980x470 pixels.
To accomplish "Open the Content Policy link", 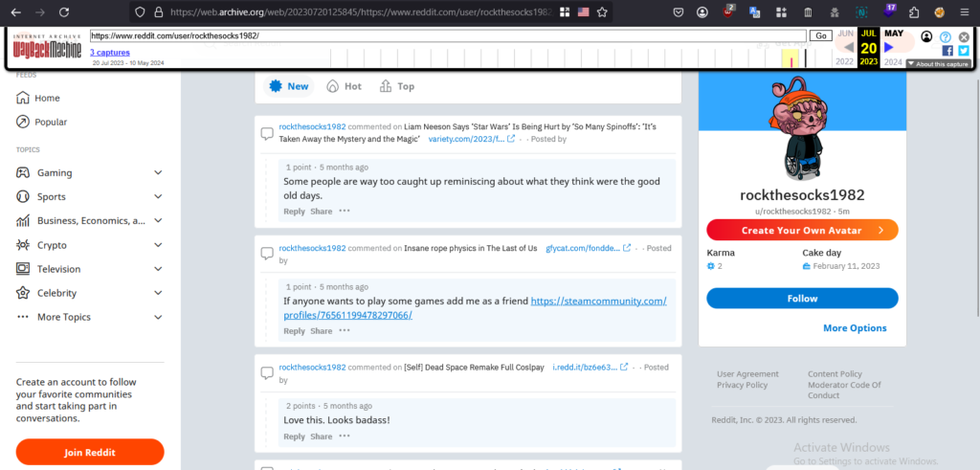I will pyautogui.click(x=835, y=373).
